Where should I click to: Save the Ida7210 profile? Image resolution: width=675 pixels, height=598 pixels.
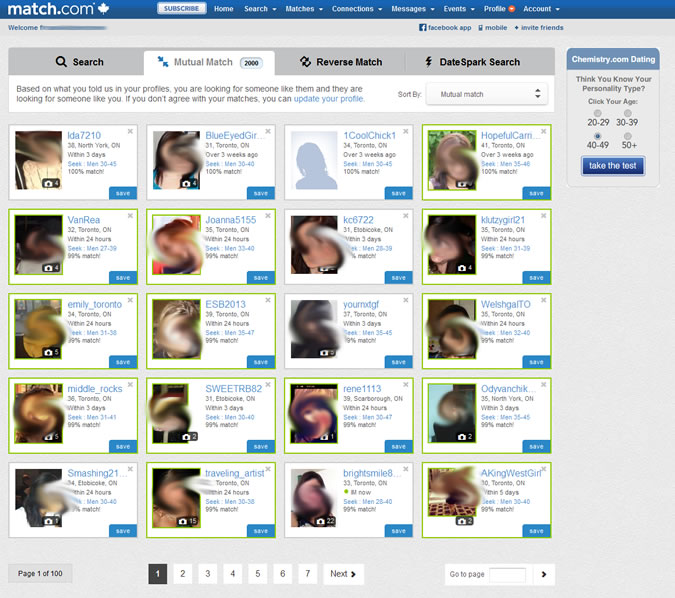click(x=123, y=193)
